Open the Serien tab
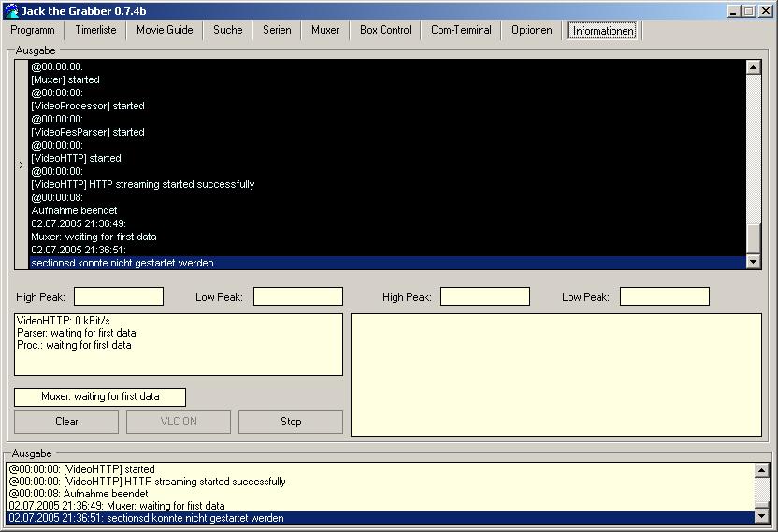Viewport: 778px width, 532px height. 277,30
